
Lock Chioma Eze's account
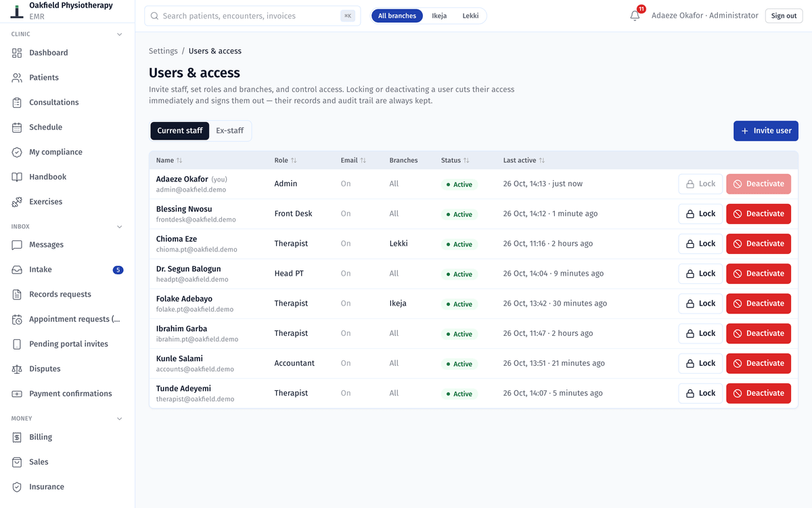click(701, 244)
